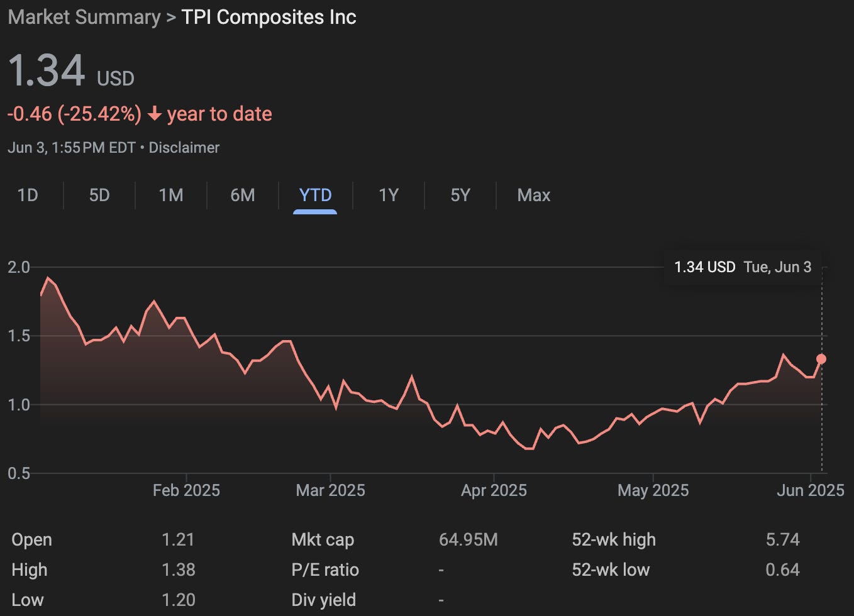This screenshot has width=854, height=616.
Task: Choose the 1Y range tab
Action: pyautogui.click(x=389, y=195)
